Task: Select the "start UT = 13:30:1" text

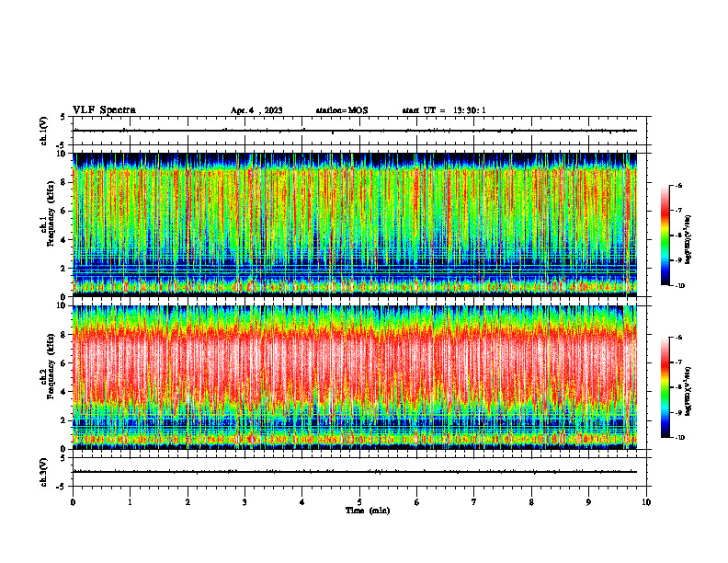Action: click(444, 110)
